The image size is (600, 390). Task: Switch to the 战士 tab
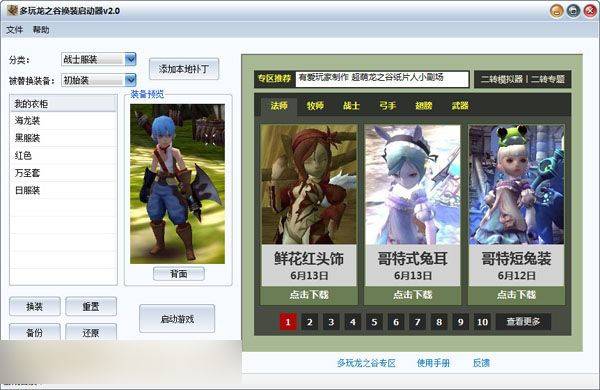click(x=351, y=106)
